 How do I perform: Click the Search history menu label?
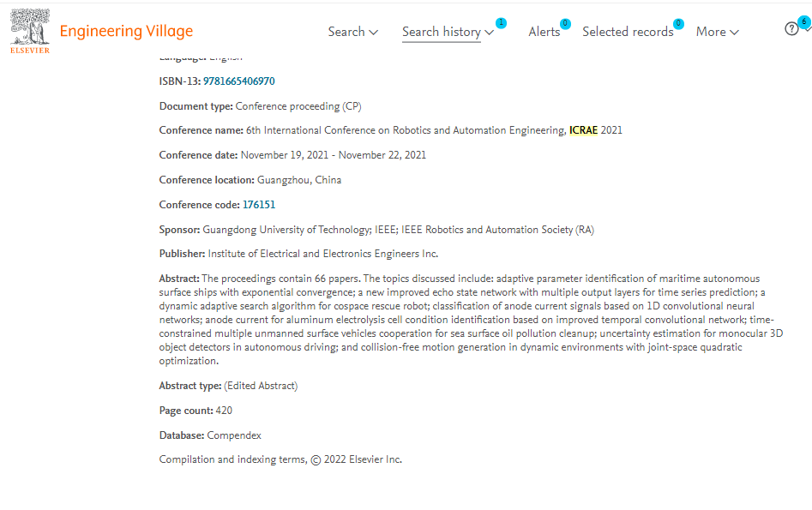coord(442,32)
